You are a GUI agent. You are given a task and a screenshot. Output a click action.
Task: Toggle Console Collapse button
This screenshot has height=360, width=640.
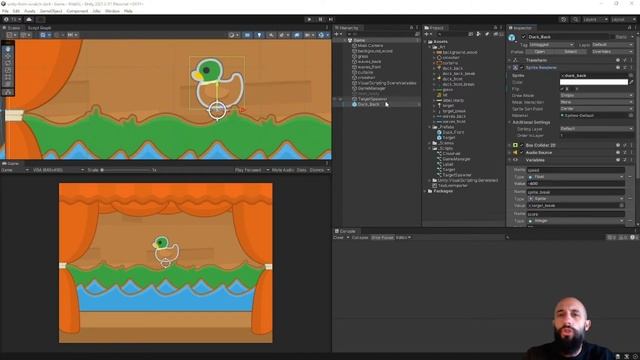coord(360,238)
